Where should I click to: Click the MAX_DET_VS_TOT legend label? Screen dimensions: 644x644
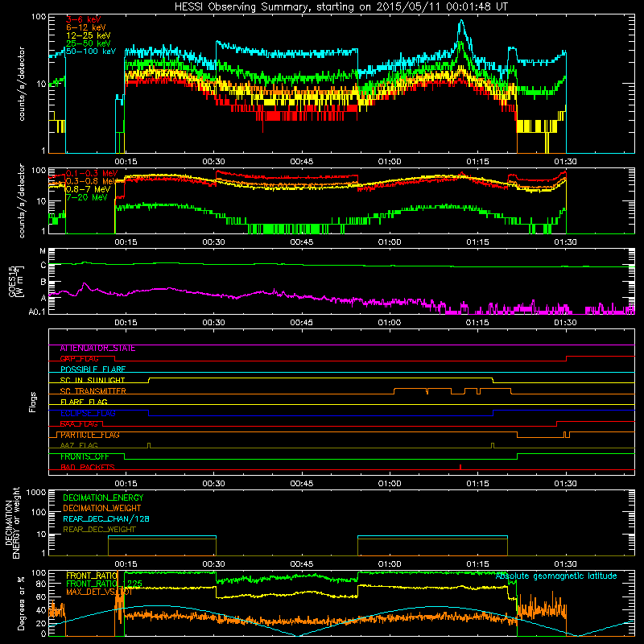(x=99, y=592)
